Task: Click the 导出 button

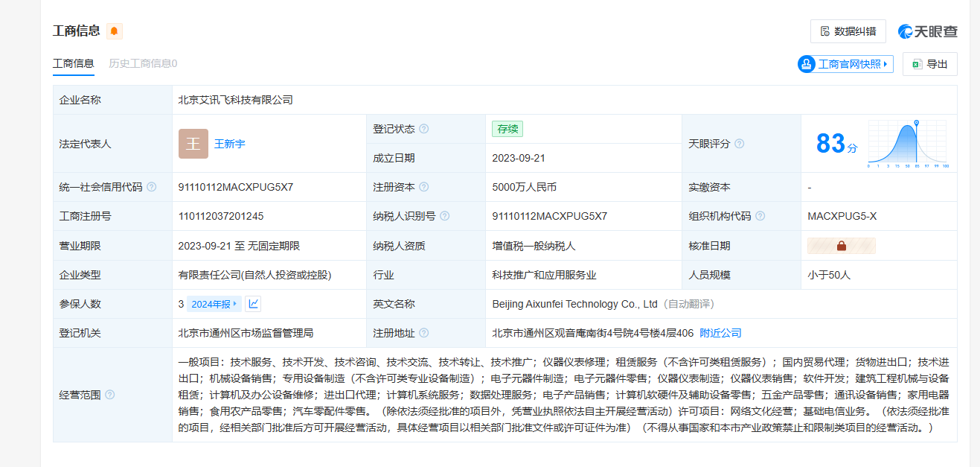Action: click(930, 64)
